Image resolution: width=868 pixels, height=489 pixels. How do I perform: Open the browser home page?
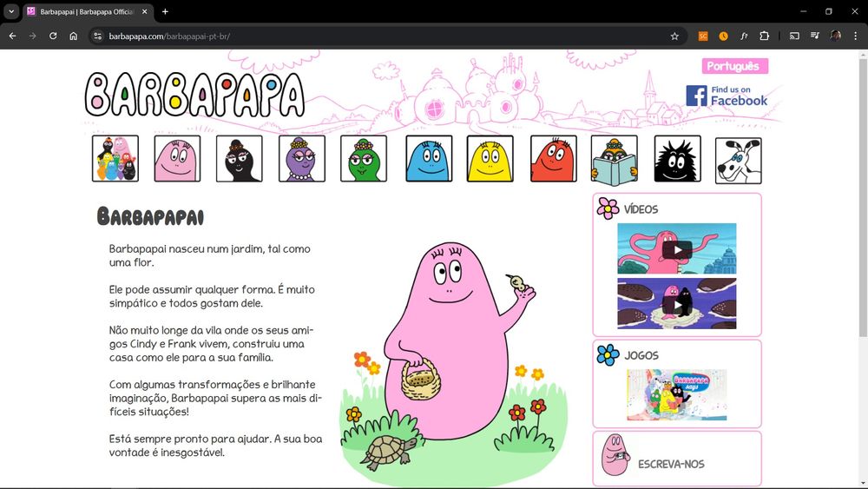click(x=74, y=36)
